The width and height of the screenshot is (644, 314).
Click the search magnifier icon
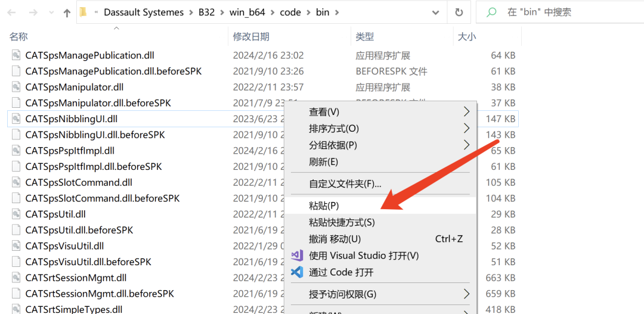point(492,13)
